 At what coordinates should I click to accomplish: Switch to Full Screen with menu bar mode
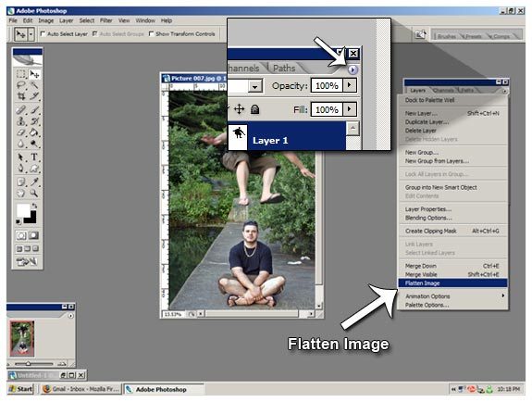(27, 249)
